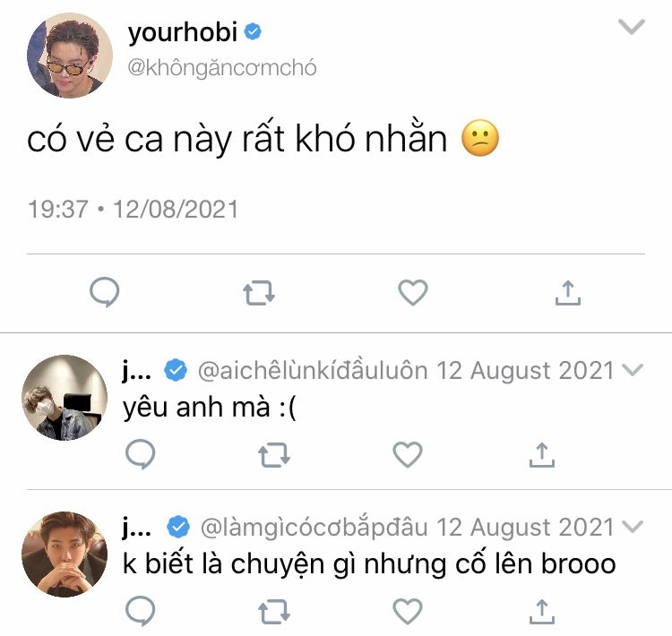
Task: Like the 'cố lên brooo' reply
Action: pyautogui.click(x=408, y=611)
